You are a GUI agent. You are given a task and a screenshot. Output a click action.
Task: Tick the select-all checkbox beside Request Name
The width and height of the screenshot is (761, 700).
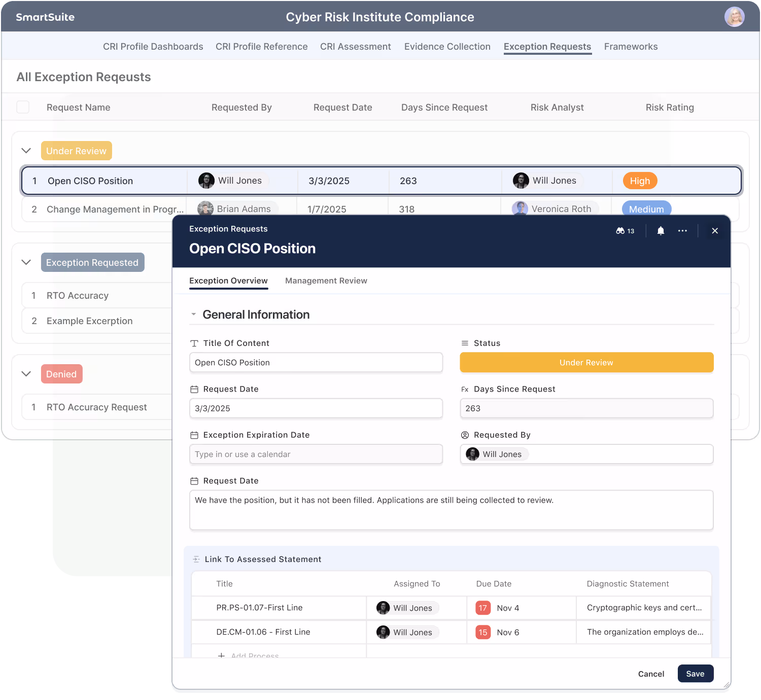pos(23,107)
